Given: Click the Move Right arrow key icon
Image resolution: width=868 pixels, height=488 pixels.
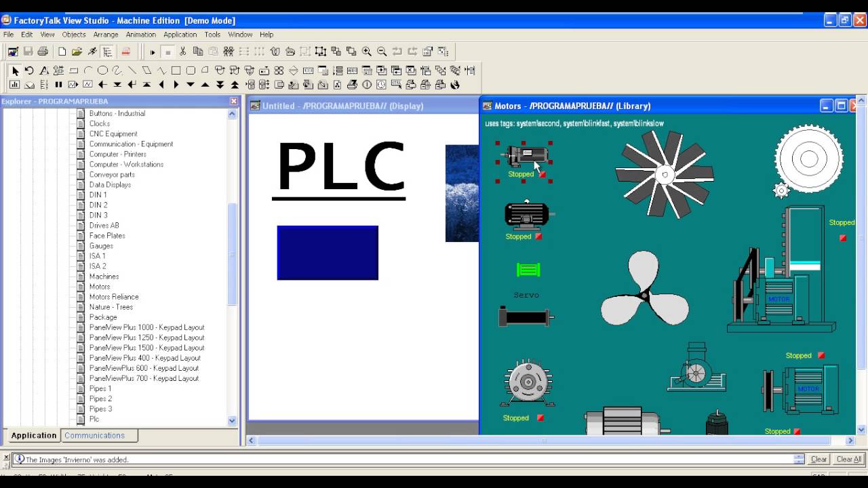Looking at the screenshot, I should tap(176, 85).
